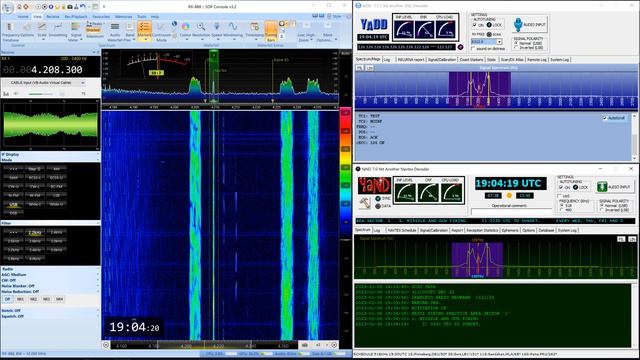This screenshot has width=640, height=360.
Task: Select YaDD Normal (USB) polarity radio
Action: pos(516,43)
